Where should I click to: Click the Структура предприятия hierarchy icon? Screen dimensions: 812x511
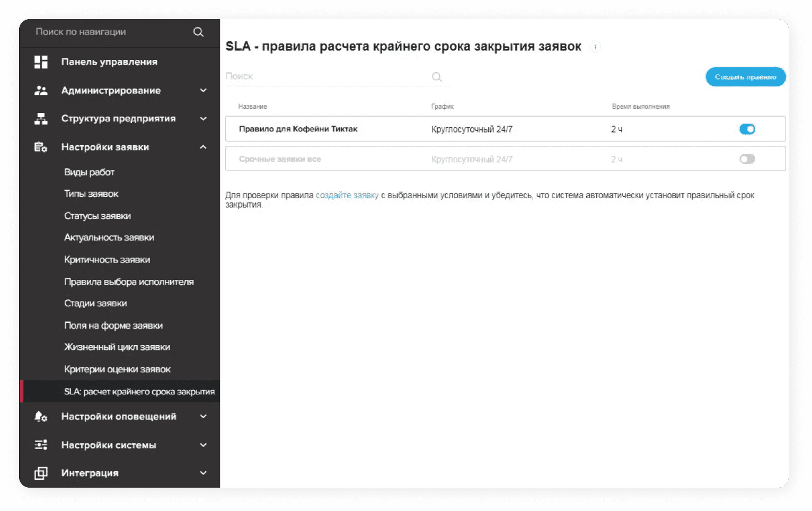point(41,119)
